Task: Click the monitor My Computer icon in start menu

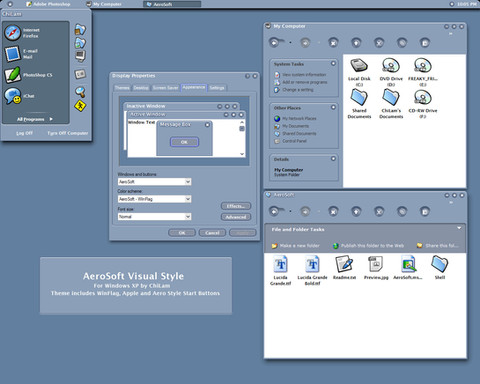Action: coord(80,56)
